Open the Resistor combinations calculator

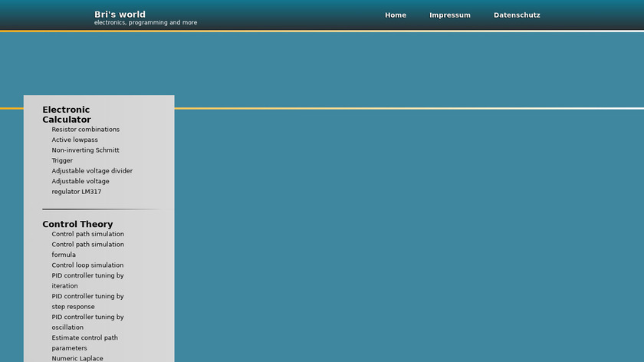(86, 130)
